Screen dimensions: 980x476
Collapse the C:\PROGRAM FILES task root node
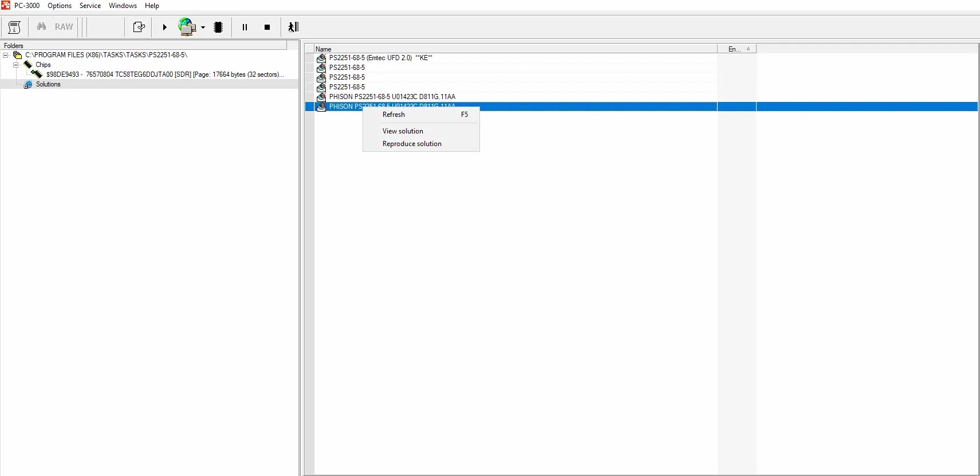6,56
